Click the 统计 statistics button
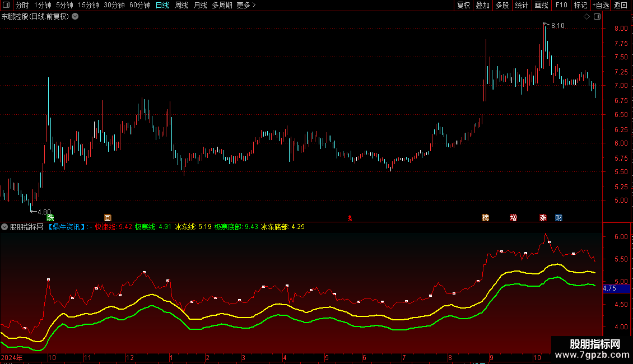 pyautogui.click(x=522, y=5)
